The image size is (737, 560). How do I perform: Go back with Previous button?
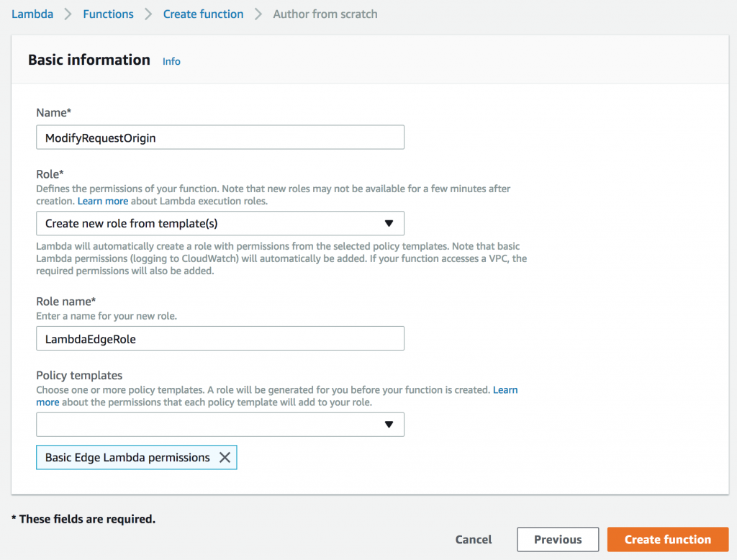[558, 539]
